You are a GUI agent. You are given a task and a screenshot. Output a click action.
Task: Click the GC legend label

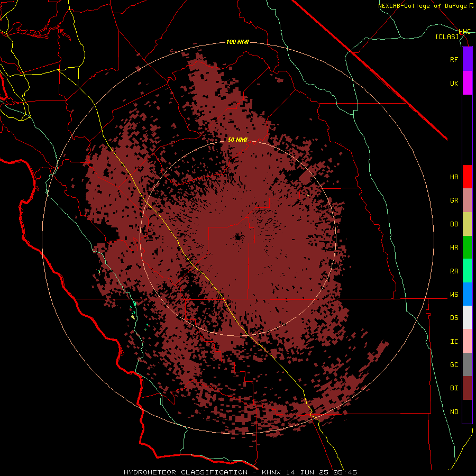pos(454,364)
